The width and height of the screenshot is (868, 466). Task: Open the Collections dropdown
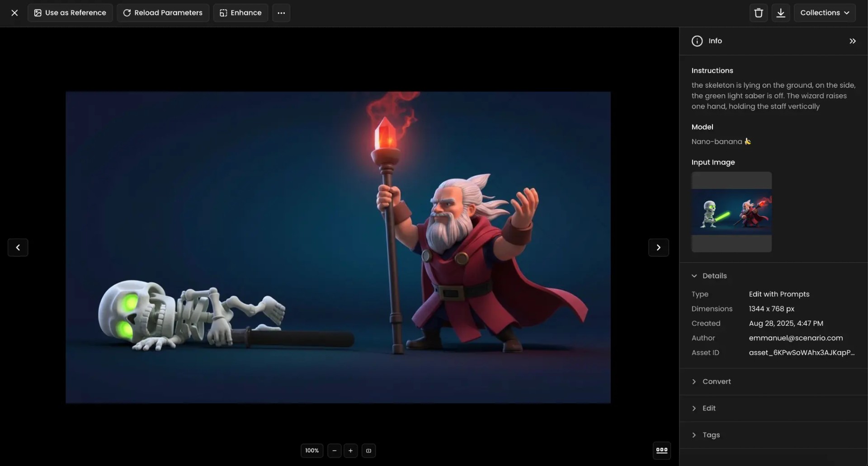825,13
